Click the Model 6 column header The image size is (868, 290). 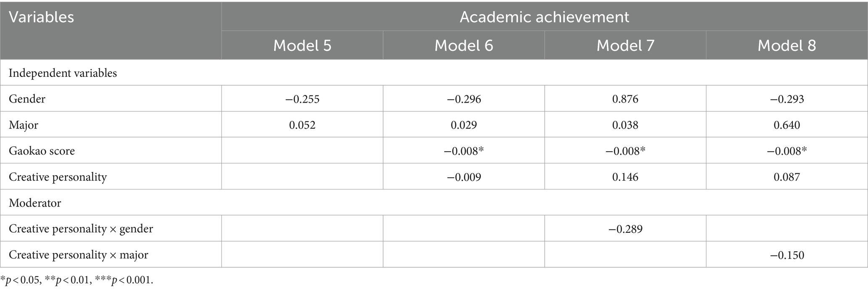464,45
